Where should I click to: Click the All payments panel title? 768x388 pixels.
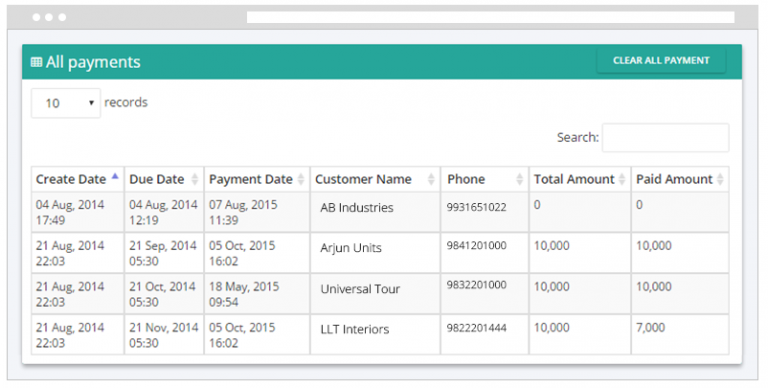[93, 62]
